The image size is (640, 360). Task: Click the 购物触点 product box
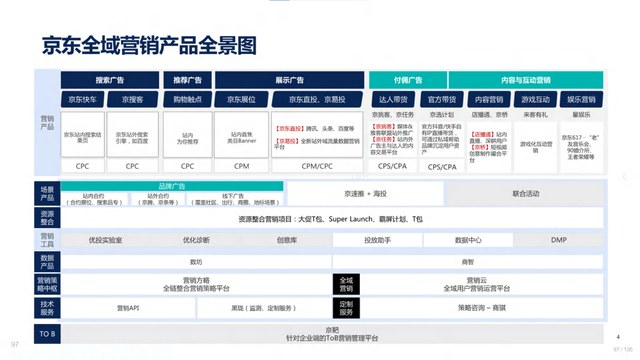pos(187,99)
